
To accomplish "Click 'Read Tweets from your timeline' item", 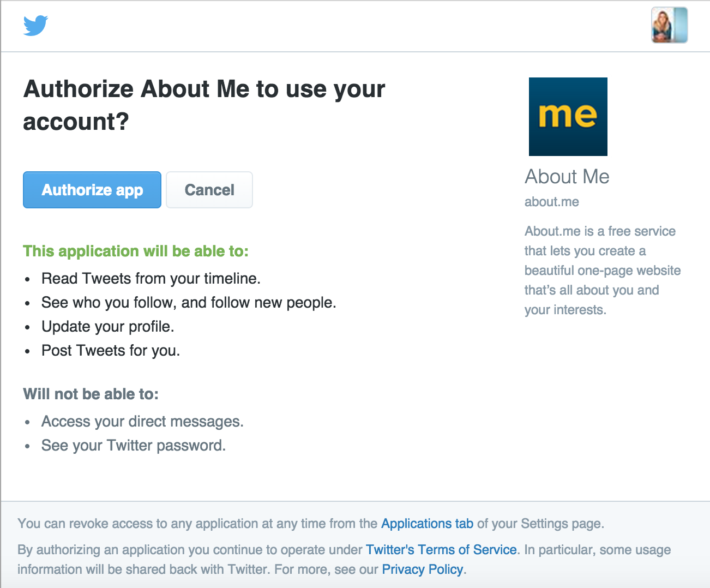I will [x=151, y=279].
